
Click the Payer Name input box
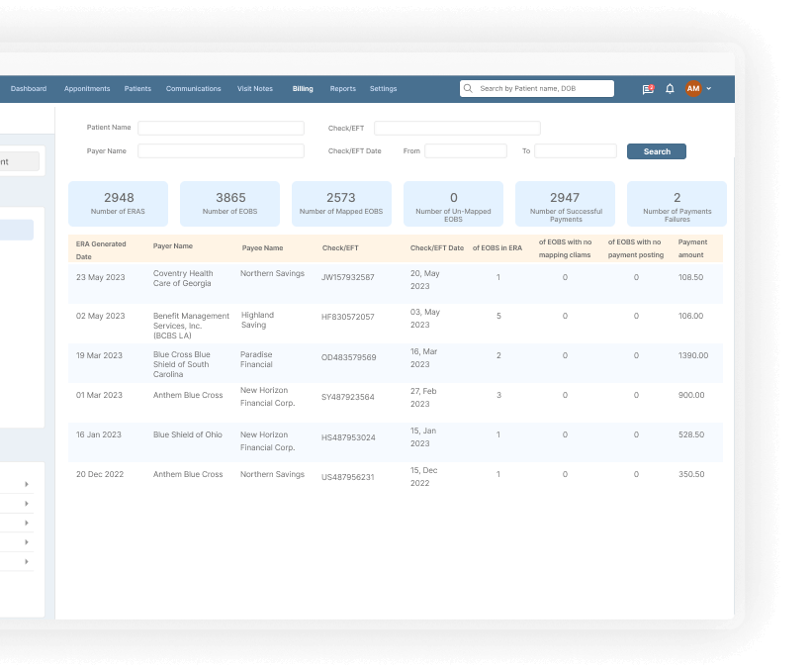(221, 151)
